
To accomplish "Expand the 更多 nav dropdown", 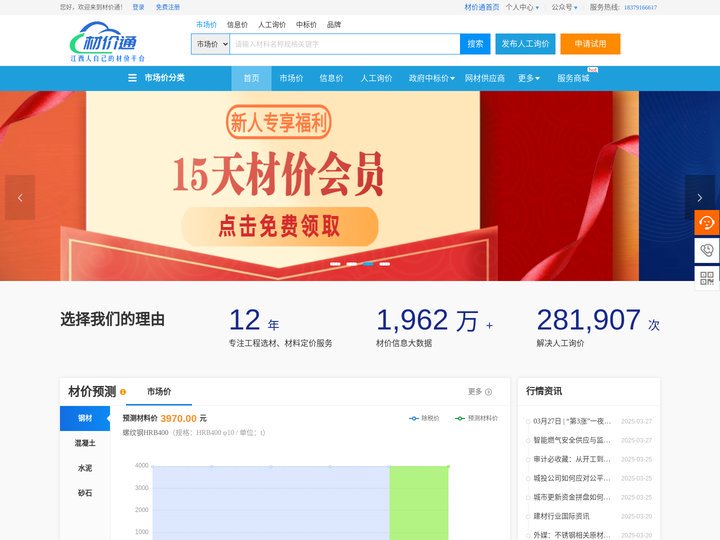I will 529,78.
